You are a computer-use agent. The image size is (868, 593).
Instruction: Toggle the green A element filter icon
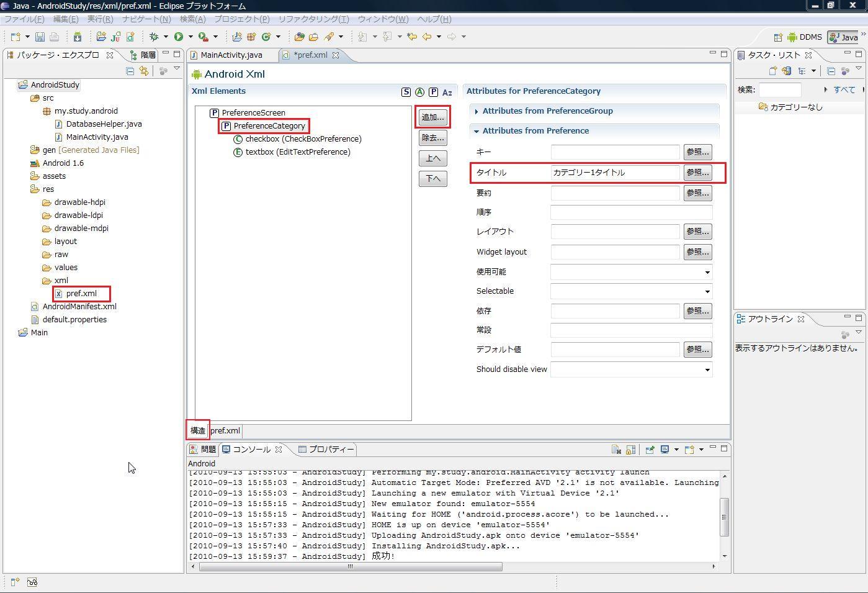click(x=419, y=92)
